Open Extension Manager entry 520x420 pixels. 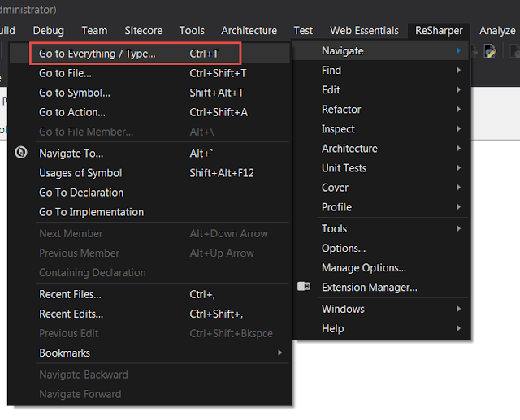[381, 288]
